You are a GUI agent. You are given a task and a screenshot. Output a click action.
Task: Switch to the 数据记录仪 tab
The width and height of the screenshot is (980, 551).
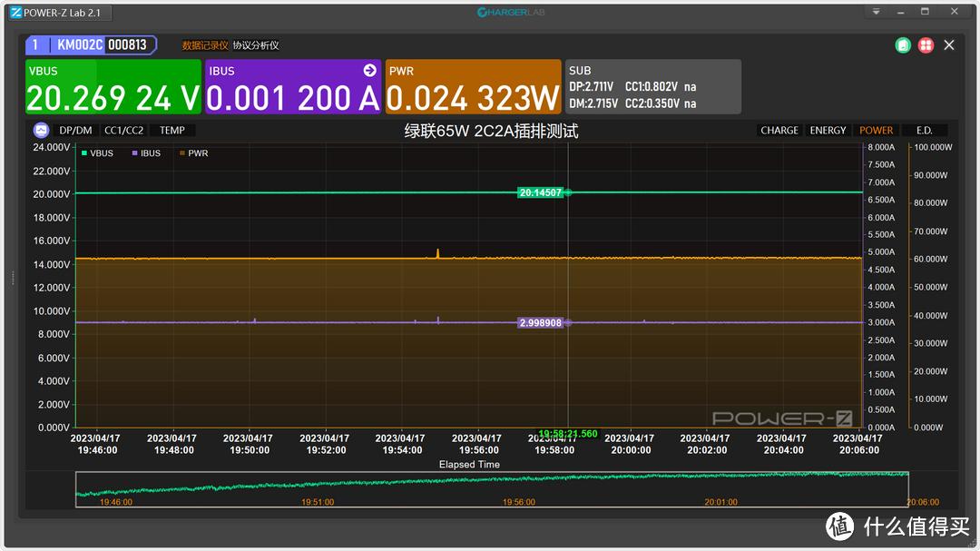point(204,44)
